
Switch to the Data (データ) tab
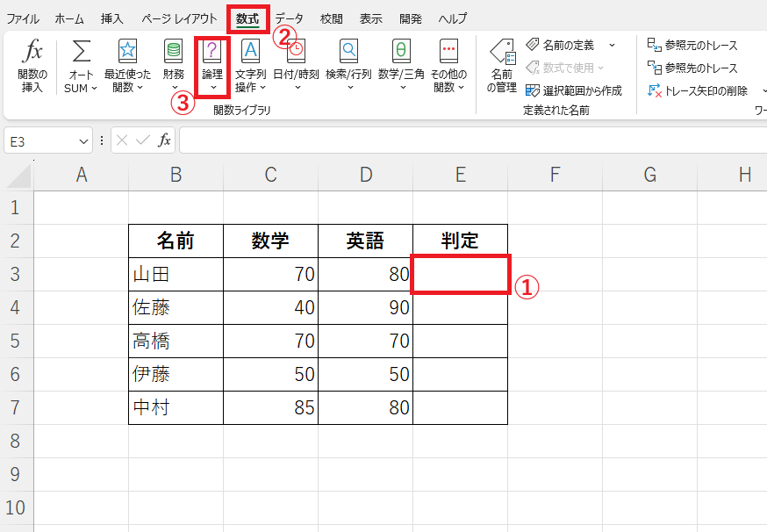289,18
